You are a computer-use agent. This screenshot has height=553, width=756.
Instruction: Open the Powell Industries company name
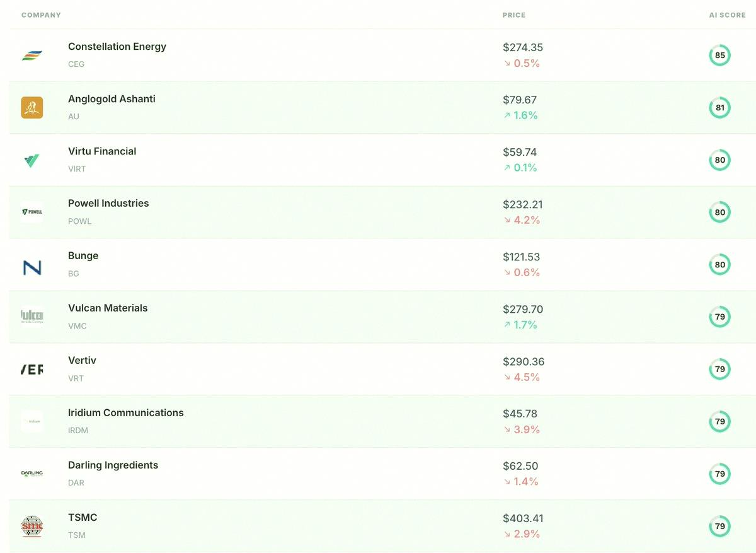(108, 204)
